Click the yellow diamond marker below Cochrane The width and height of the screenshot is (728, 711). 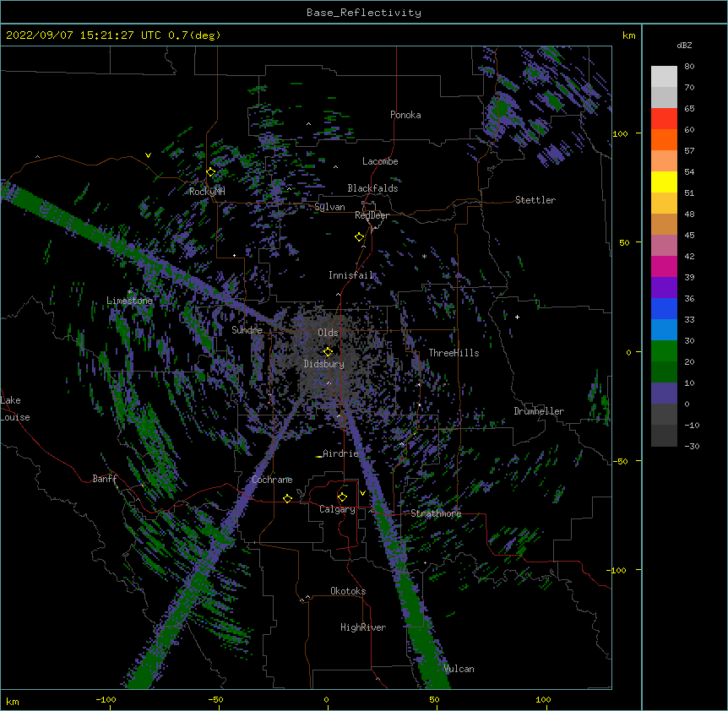[x=287, y=498]
